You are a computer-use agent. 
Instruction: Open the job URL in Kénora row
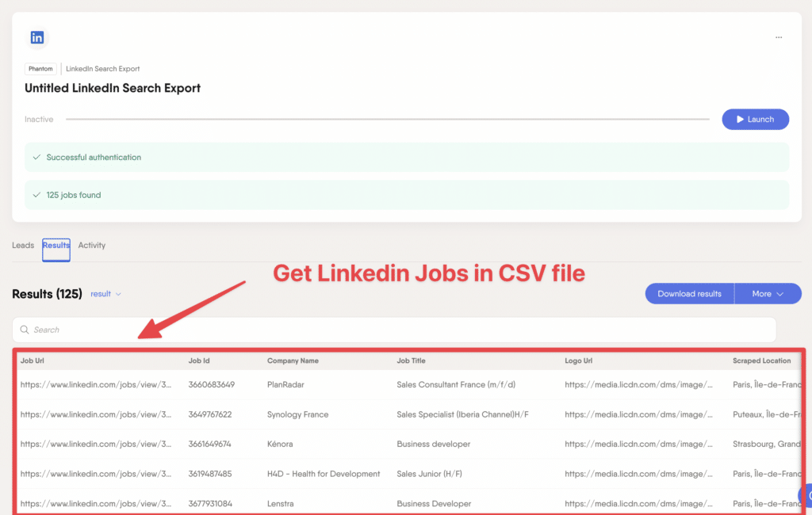[96, 444]
